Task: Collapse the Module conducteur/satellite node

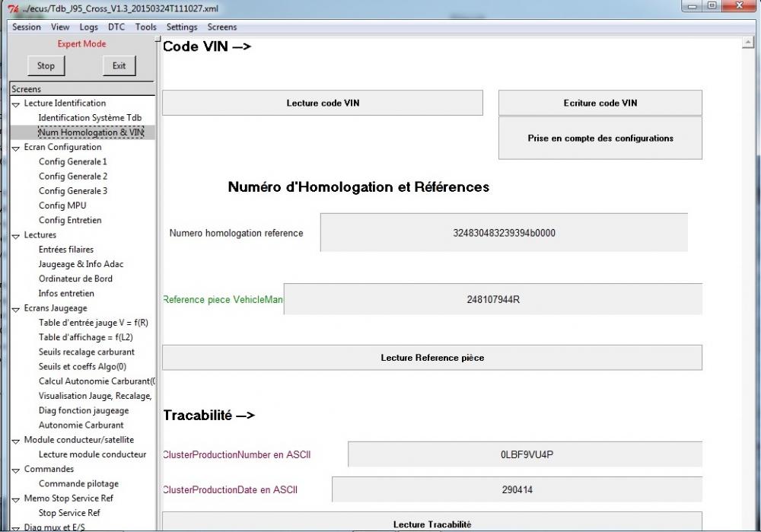Action: 16,441
